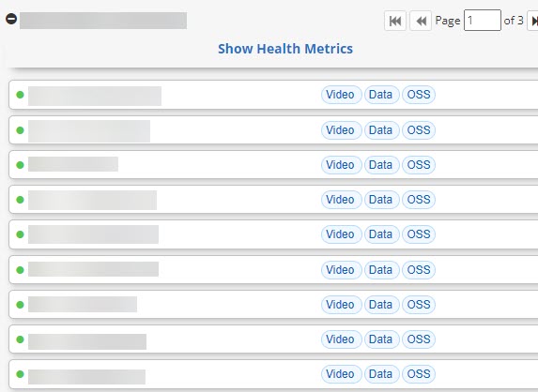Click the Video badge in the seventh row
Viewport: 538px width, 392px height.
point(341,305)
